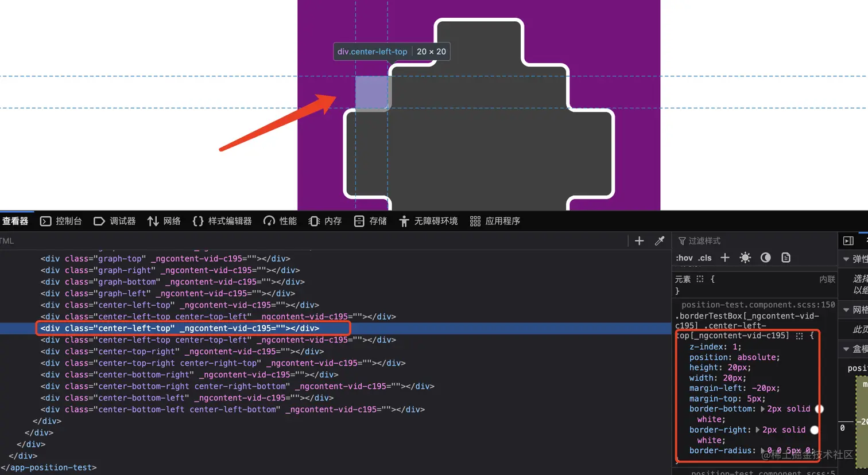
Task: Toggle print media simulation
Action: (786, 258)
